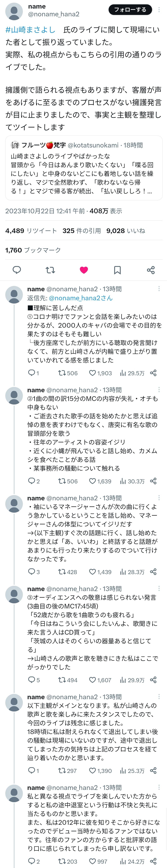Viewport: 167px width, 868px height.
Task: Share the reply with 25.3万 views
Action: pyautogui.click(x=153, y=770)
